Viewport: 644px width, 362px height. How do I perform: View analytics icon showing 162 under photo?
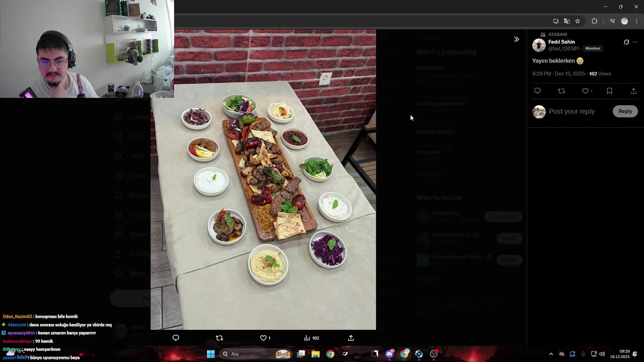click(311, 338)
